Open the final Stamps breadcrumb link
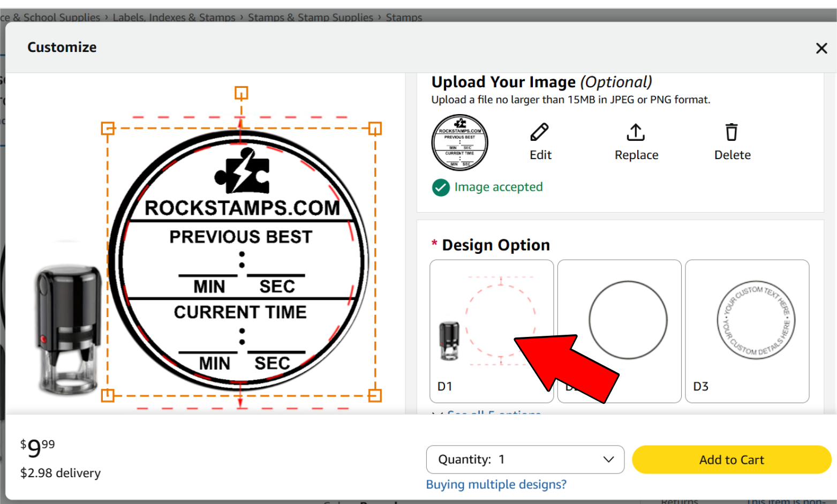837x504 pixels. [404, 17]
